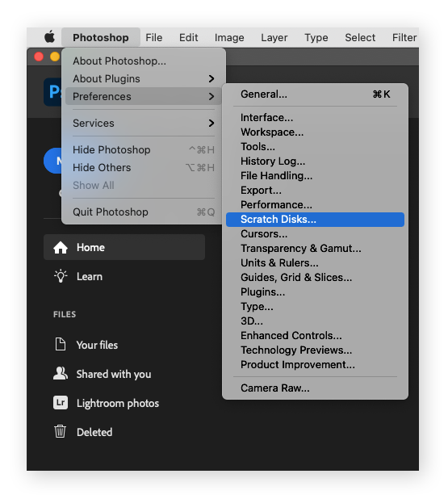Choose Quit Photoshop

[144, 212]
